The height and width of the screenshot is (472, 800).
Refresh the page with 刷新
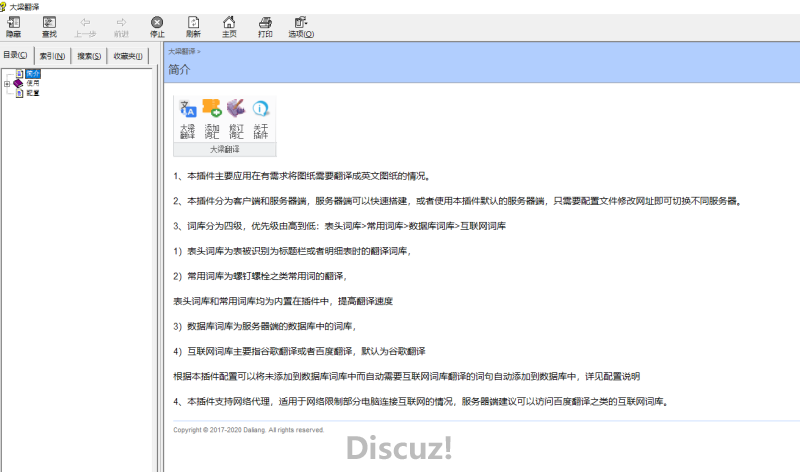point(193,25)
